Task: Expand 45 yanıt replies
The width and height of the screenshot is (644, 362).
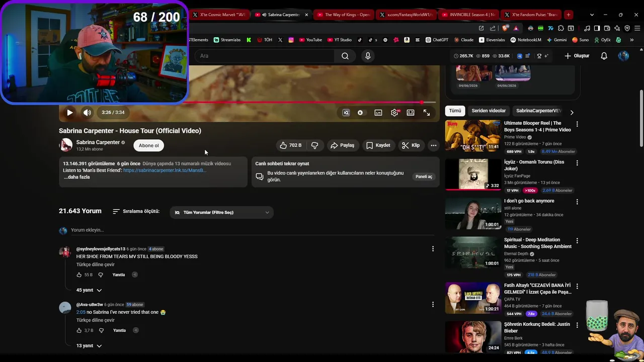Action: [89, 290]
